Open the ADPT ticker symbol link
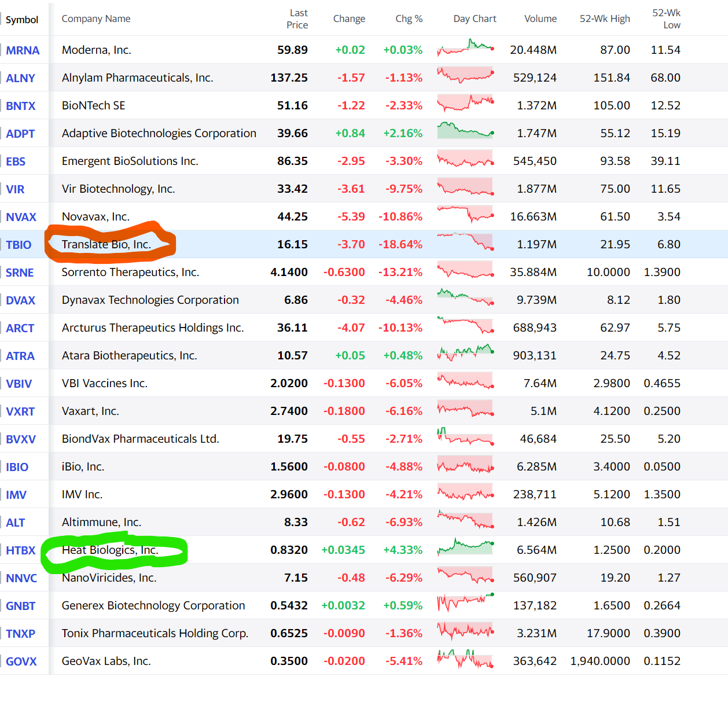This screenshot has width=728, height=702. click(20, 134)
